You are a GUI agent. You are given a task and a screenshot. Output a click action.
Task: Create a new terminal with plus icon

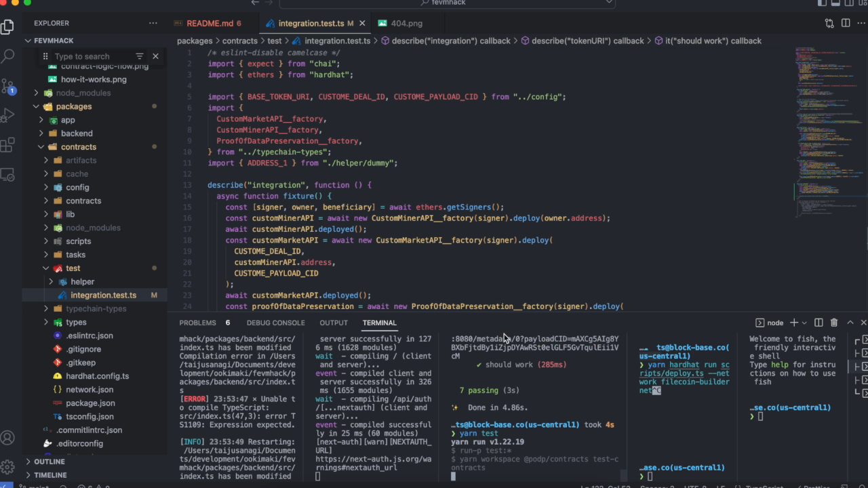tap(793, 323)
